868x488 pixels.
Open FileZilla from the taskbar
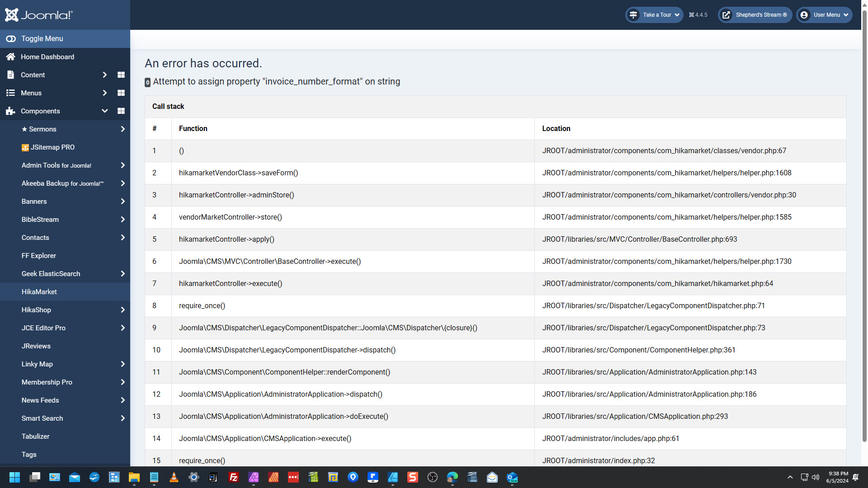click(x=234, y=477)
